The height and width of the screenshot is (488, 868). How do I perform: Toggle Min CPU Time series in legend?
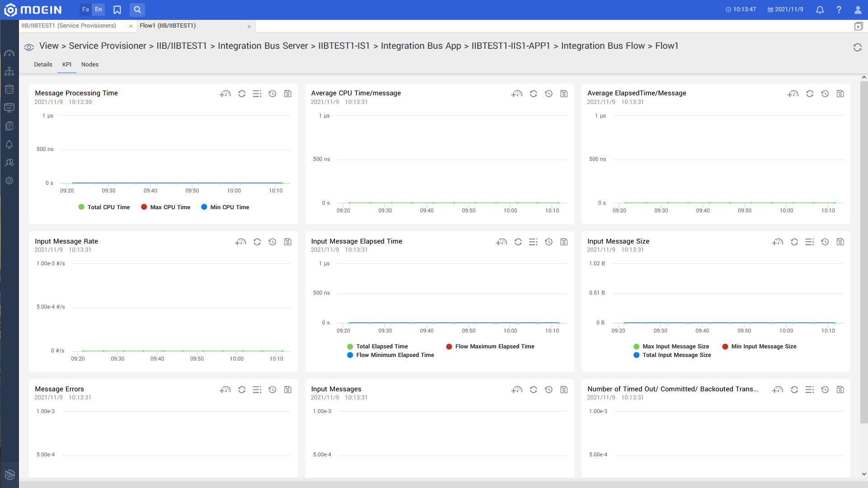pyautogui.click(x=225, y=207)
